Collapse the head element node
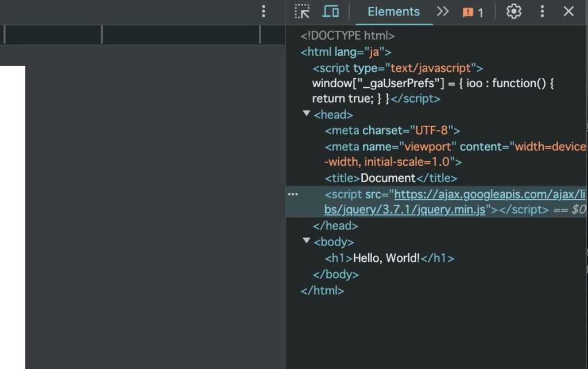This screenshot has width=588, height=369. 307,114
